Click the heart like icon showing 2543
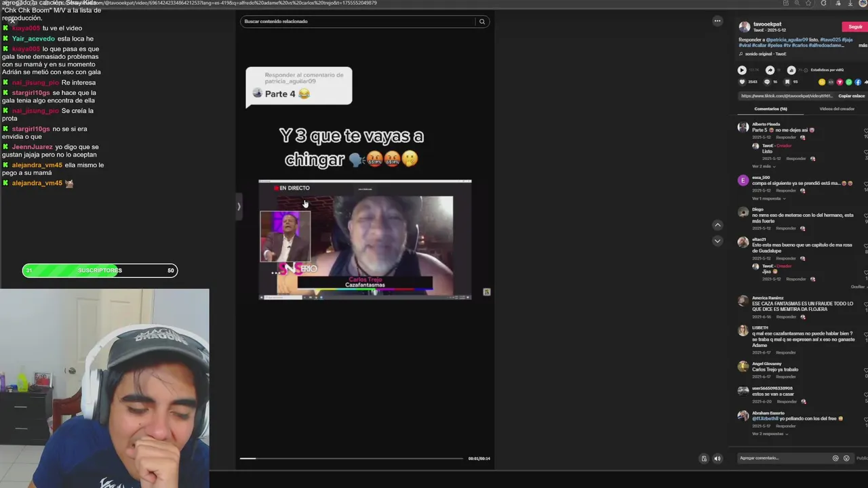The height and width of the screenshot is (488, 868). tap(742, 82)
